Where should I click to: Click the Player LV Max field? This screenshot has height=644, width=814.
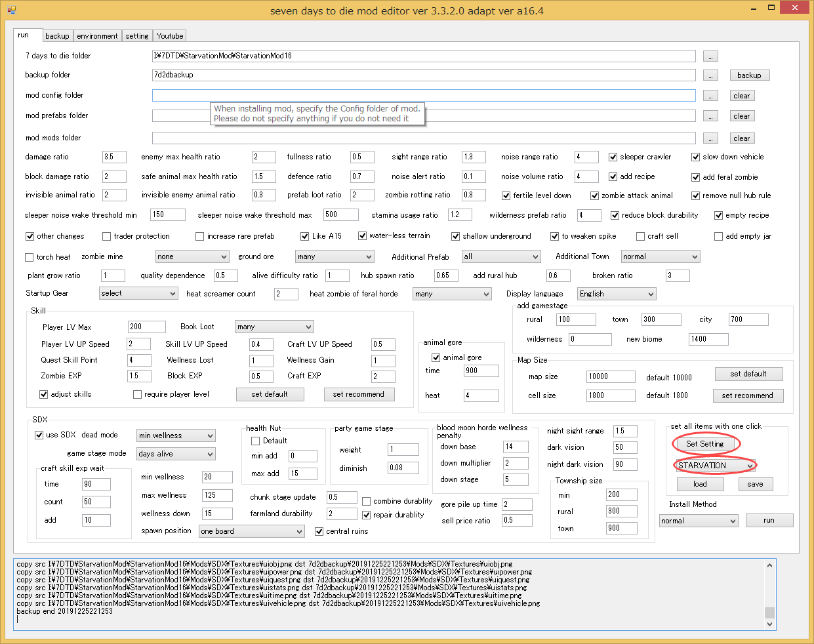tap(147, 327)
